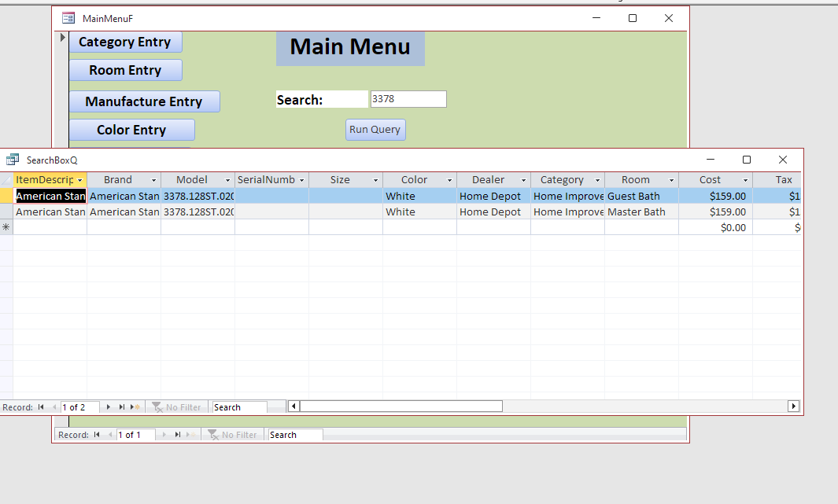
Task: Open the Color column filter dropdown
Action: click(x=449, y=181)
